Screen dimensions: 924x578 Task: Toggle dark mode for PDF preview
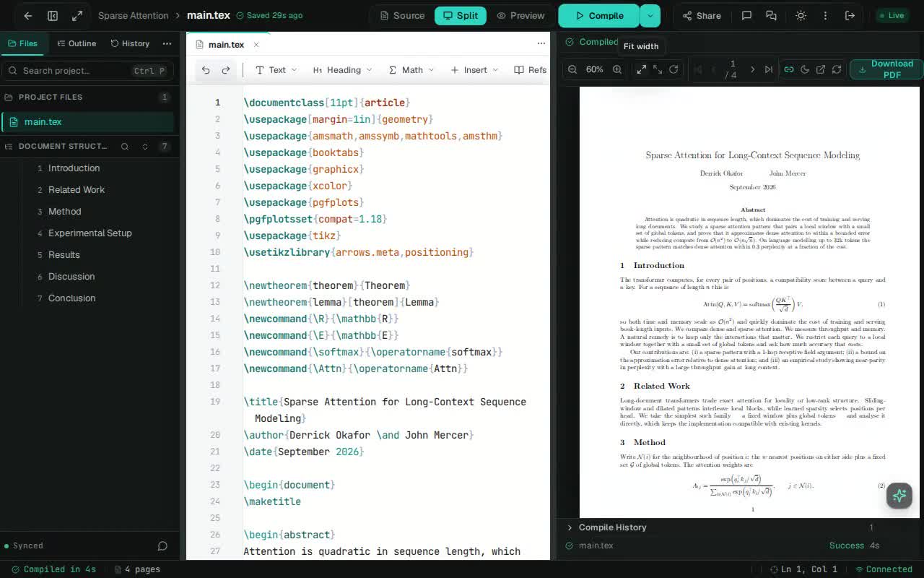click(x=805, y=69)
